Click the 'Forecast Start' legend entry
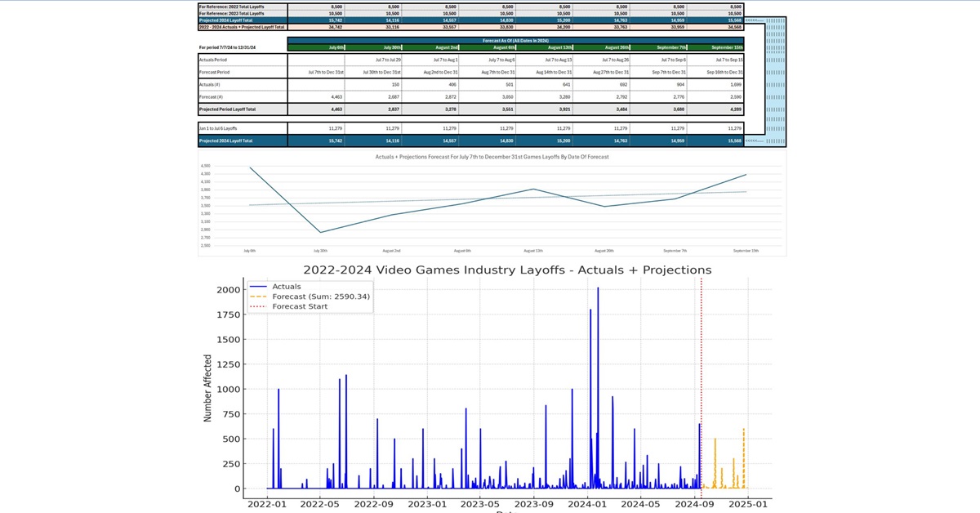This screenshot has width=980, height=513. click(x=300, y=306)
